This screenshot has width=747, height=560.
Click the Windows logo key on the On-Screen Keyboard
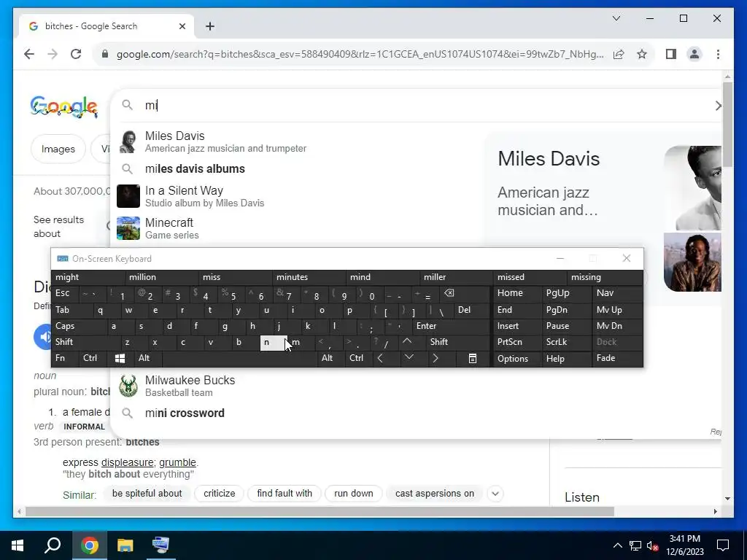coord(120,358)
